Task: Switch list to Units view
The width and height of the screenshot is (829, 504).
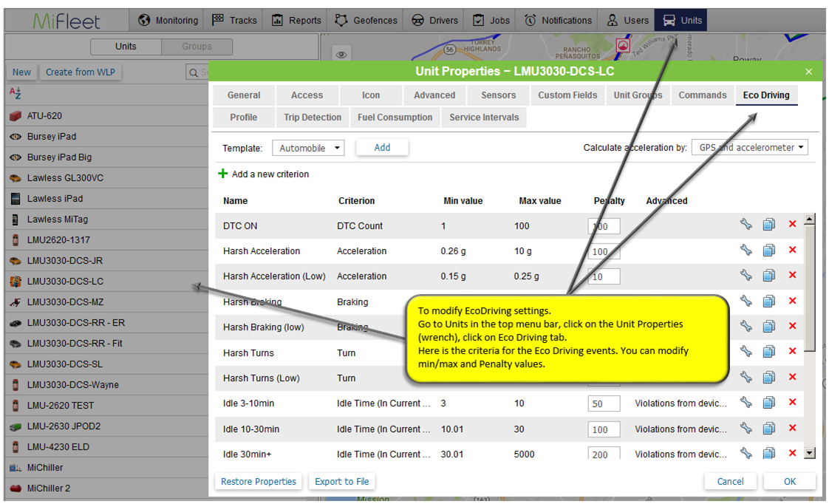Action: click(126, 47)
